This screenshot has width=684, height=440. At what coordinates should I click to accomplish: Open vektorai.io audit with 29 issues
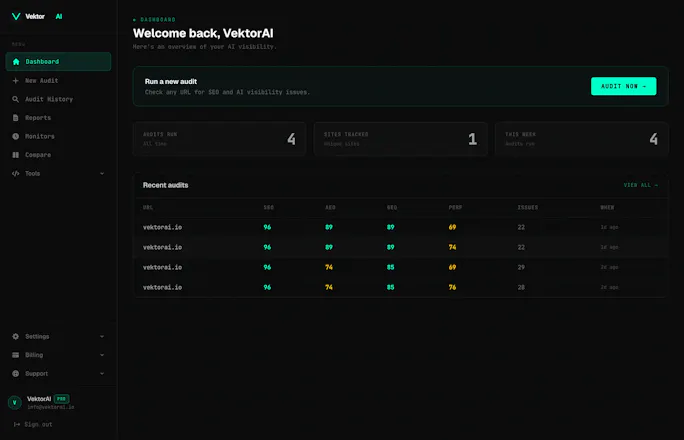click(x=400, y=267)
